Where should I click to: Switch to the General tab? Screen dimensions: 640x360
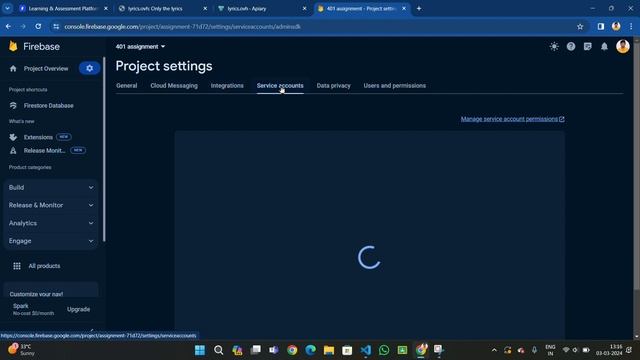(x=127, y=86)
